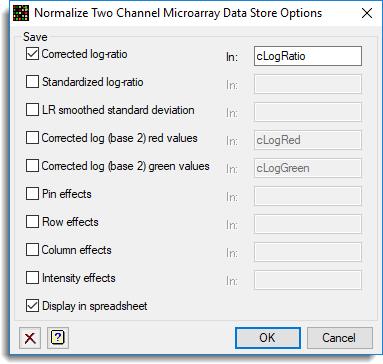Image resolution: width=383 pixels, height=364 pixels.
Task: Confirm with the OK button
Action: coord(268,338)
